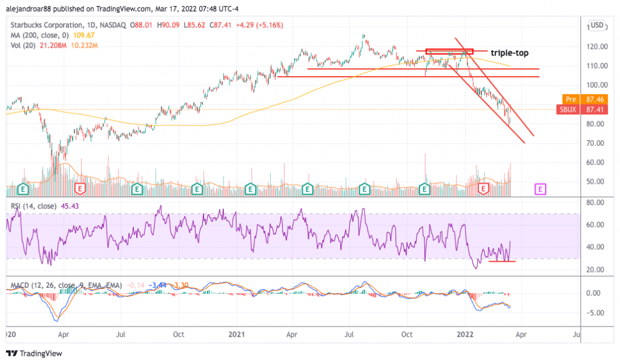The height and width of the screenshot is (364, 620).
Task: Click the 45.43 RSI value
Action: coord(70,206)
